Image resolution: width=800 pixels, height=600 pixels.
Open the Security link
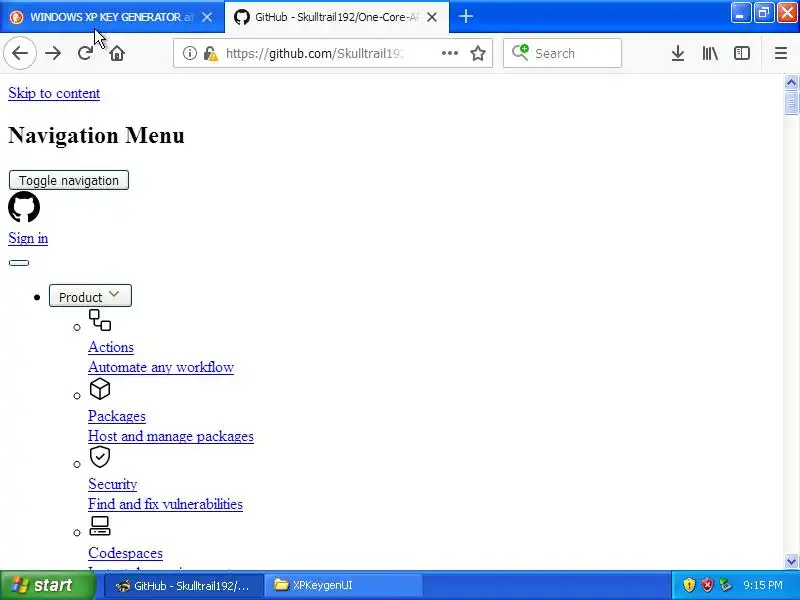click(x=113, y=484)
